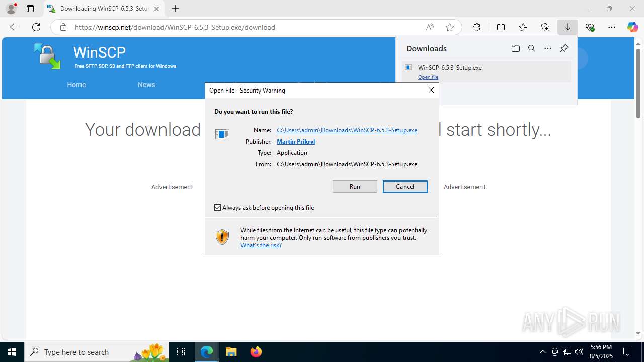The width and height of the screenshot is (644, 362).
Task: Close the Security Warning dialog
Action: pyautogui.click(x=431, y=90)
